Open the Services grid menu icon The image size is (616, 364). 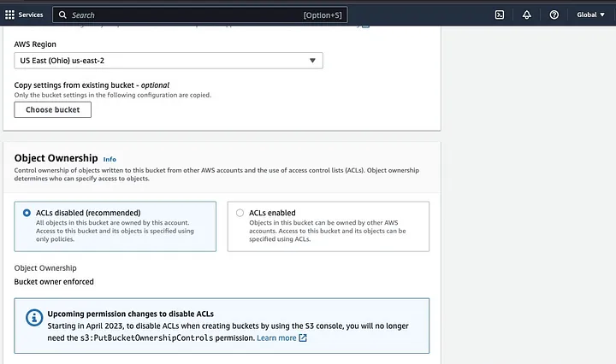[10, 15]
